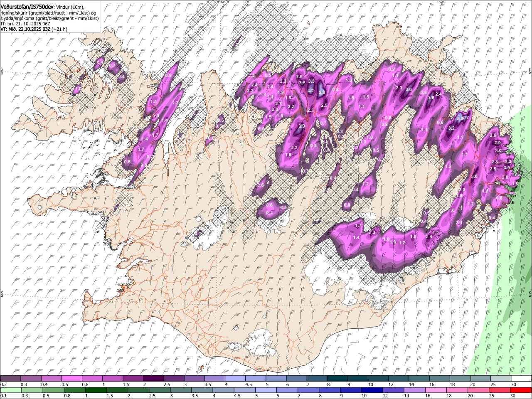Select the darkest green swatch labeled 1, lower row
The width and height of the screenshot is (532, 399).
pyautogui.click(x=96, y=390)
